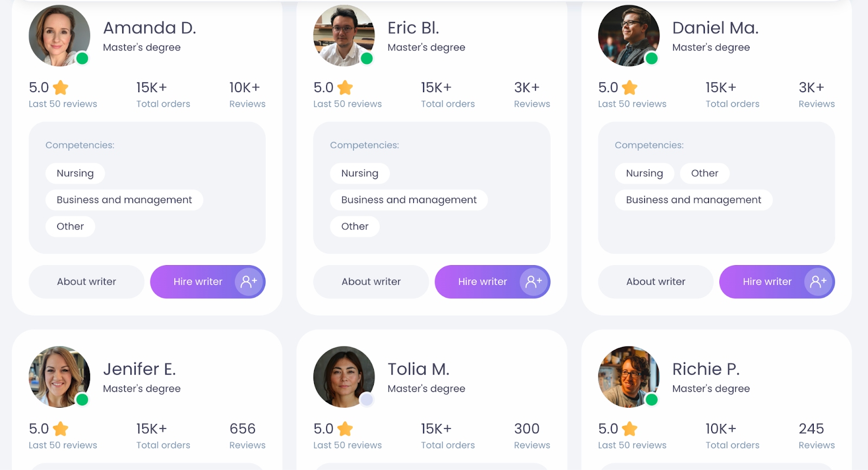The width and height of the screenshot is (868, 470).
Task: Click Eric Bl.'s gold rating star
Action: (345, 88)
